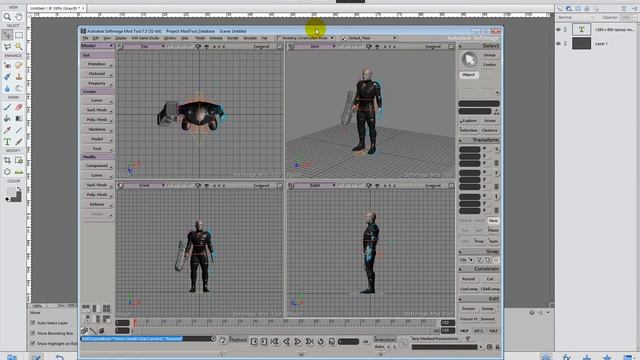The height and width of the screenshot is (360, 640).
Task: Toggle the Show Bounding Box checkbox
Action: [x=33, y=333]
